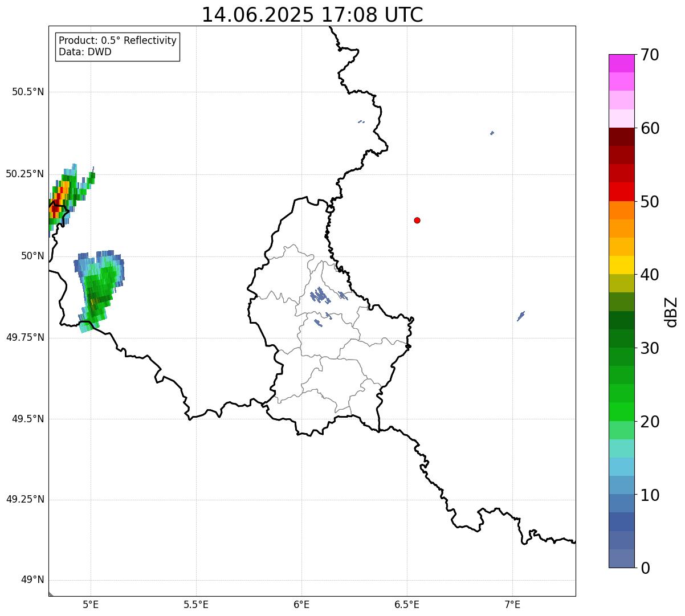Click the 0 dBZ colorbar tick label
This screenshot has width=685, height=616.
coord(645,568)
